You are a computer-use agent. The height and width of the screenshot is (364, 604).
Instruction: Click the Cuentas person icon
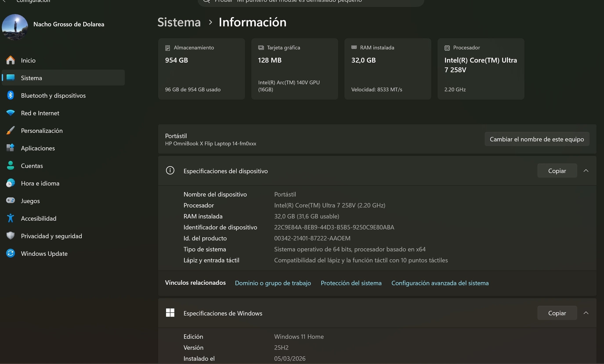coord(10,165)
